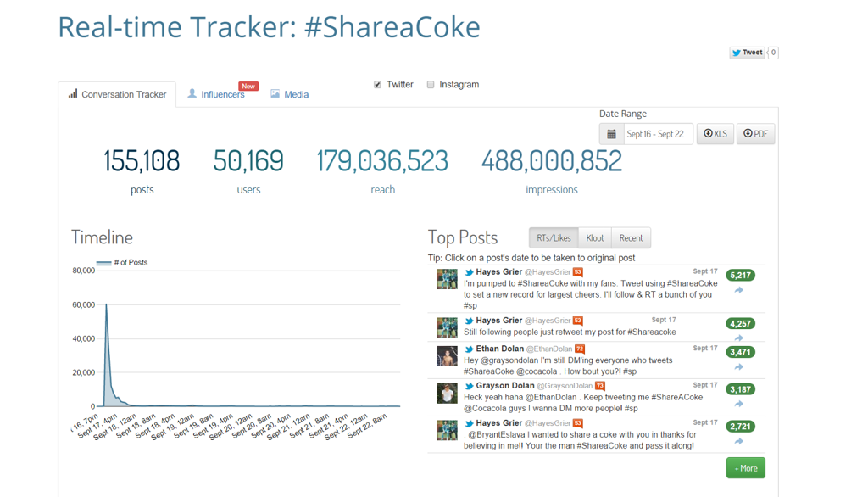Click Twitter bird on the @BryantEslava post

point(469,423)
